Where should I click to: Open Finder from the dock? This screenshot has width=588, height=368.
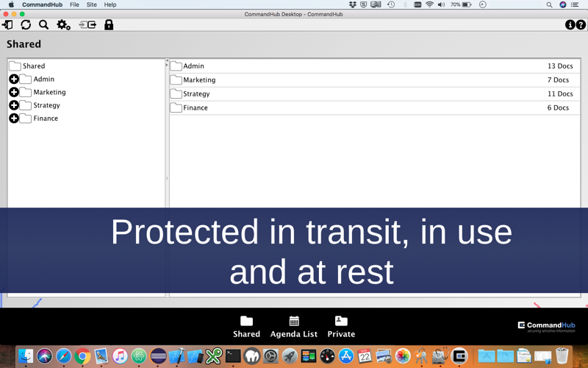pyautogui.click(x=26, y=355)
